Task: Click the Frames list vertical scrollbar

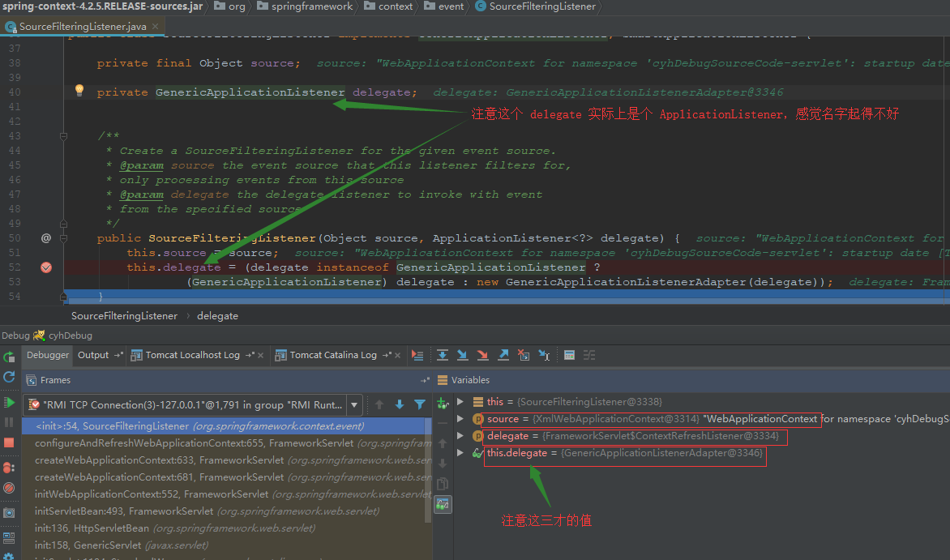Action: click(428, 470)
